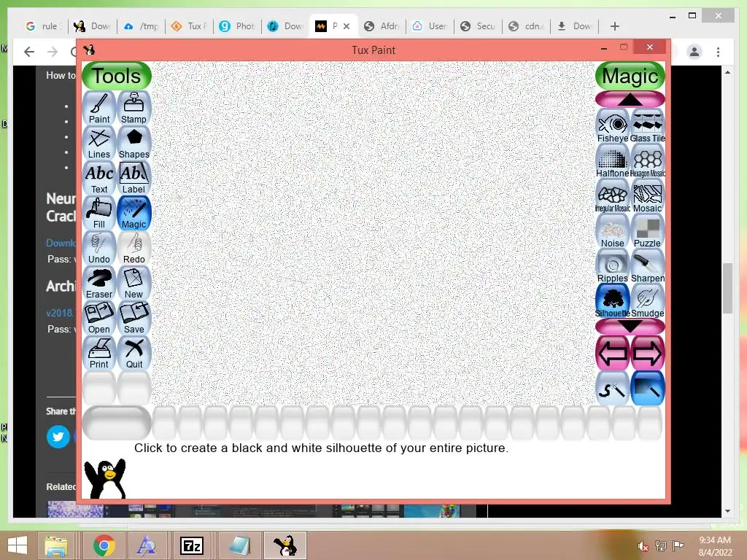Open File Explorer from the taskbar
This screenshot has width=747, height=560.
coord(56,545)
